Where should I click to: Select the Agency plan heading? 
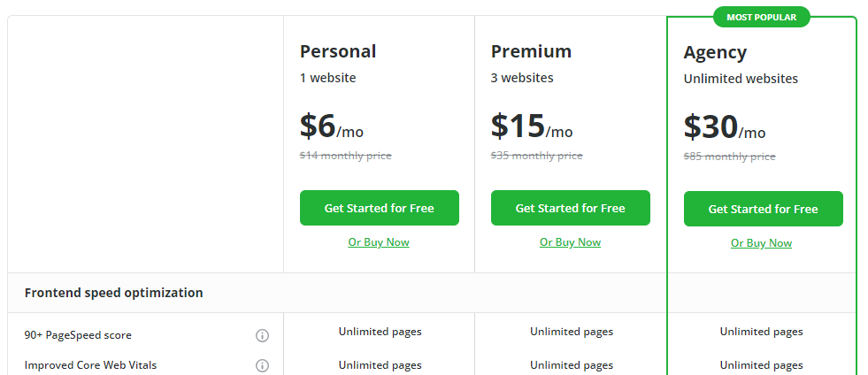[715, 53]
